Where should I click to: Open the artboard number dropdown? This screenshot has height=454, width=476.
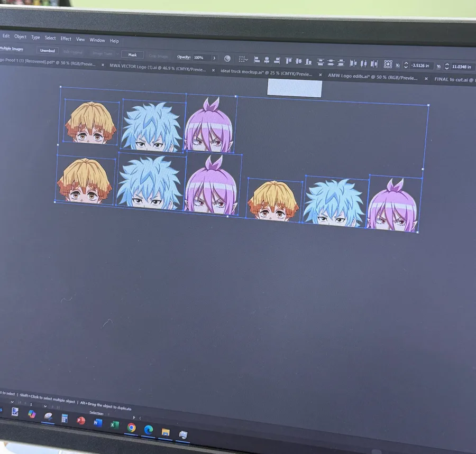[x=45, y=406]
